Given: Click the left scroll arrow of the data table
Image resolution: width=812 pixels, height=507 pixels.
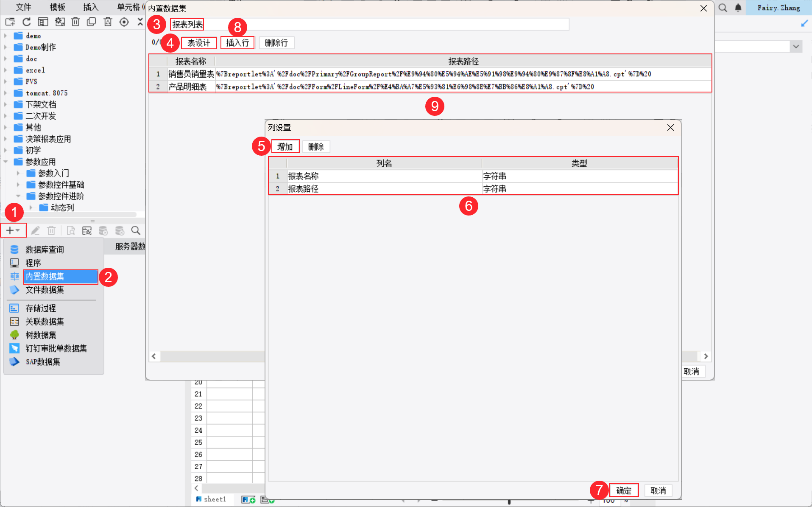Looking at the screenshot, I should [x=154, y=356].
